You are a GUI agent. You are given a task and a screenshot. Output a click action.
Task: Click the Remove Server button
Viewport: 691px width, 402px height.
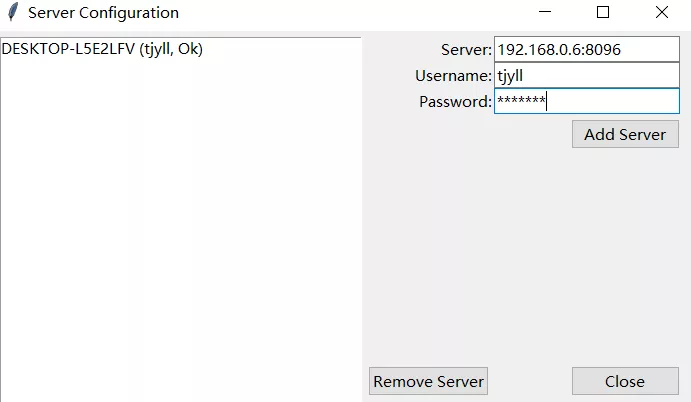428,381
